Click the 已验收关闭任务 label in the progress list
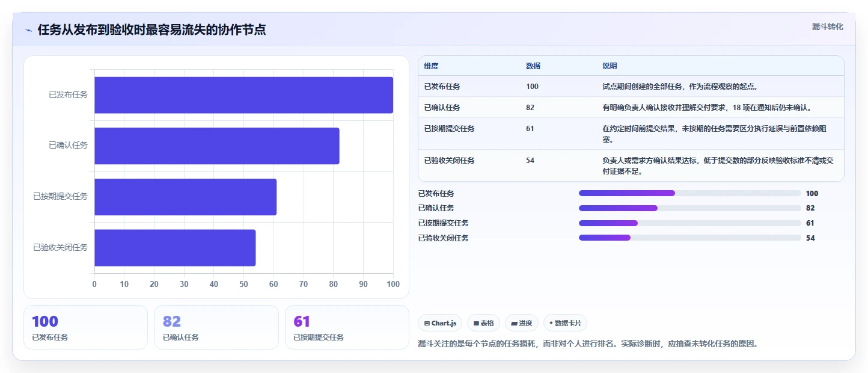Viewport: 868px width, 373px height. (443, 238)
